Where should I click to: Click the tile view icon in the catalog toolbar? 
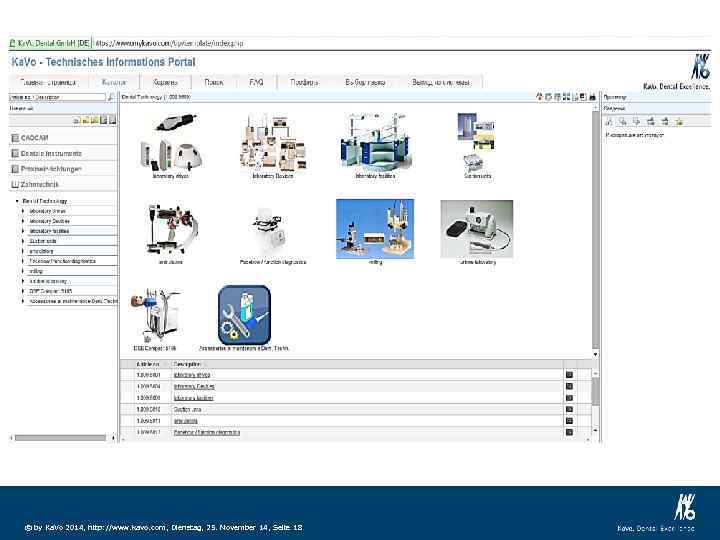[566, 97]
